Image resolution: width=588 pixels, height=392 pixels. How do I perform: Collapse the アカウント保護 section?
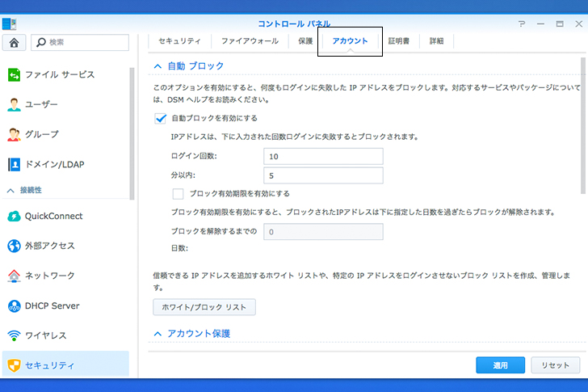pos(157,334)
